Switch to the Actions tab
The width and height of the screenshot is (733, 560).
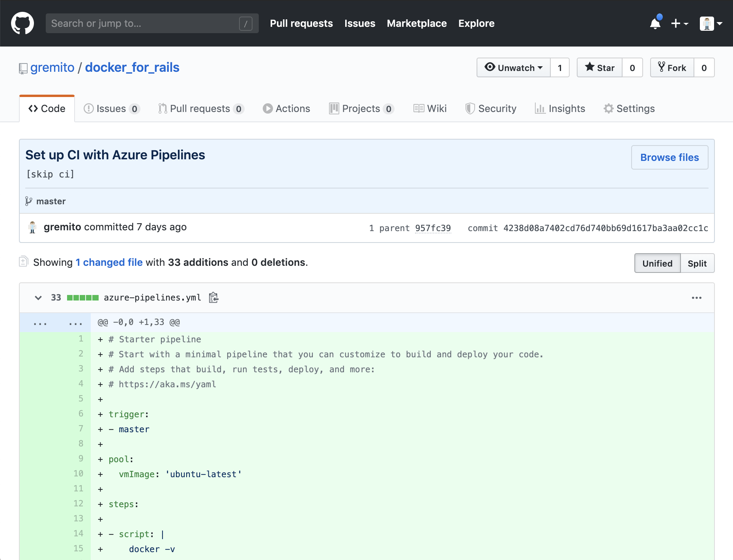pos(287,108)
